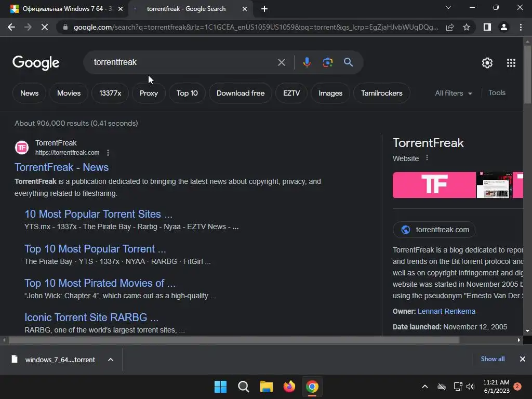The width and height of the screenshot is (532, 399).
Task: Open knowledge panel Website options menu
Action: pyautogui.click(x=427, y=158)
